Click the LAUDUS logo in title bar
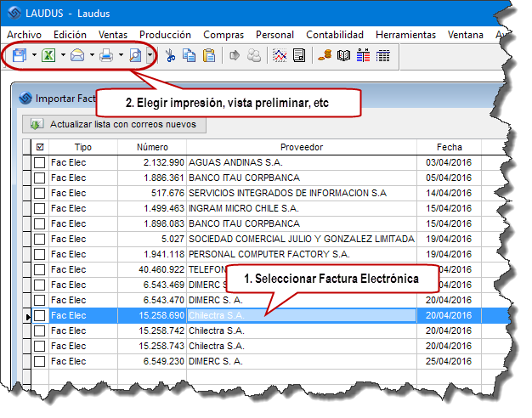 coord(14,14)
